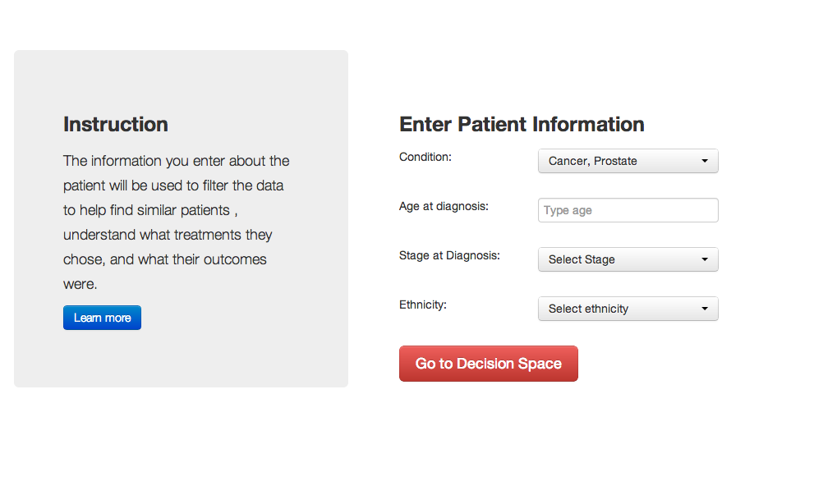Click 'understand what treatments they' text line

click(168, 235)
